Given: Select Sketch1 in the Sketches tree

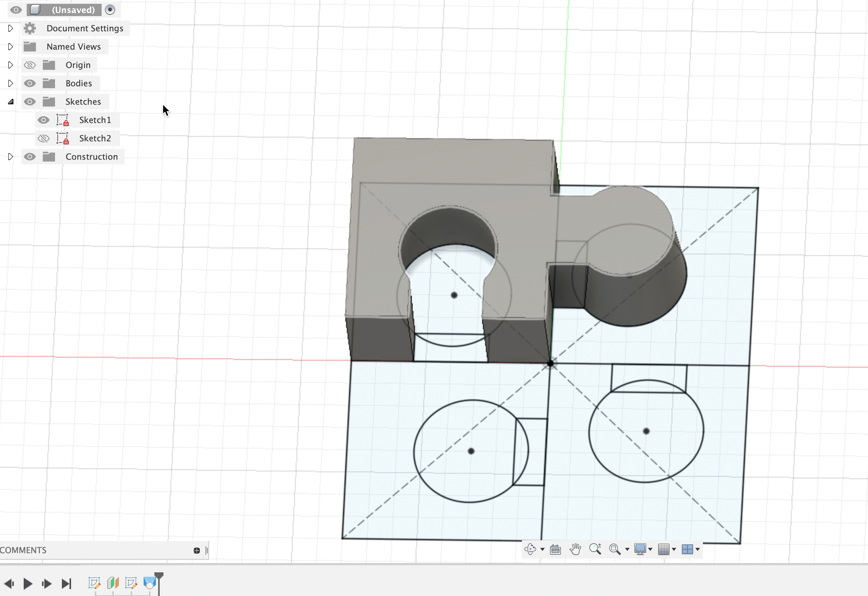Looking at the screenshot, I should tap(94, 119).
